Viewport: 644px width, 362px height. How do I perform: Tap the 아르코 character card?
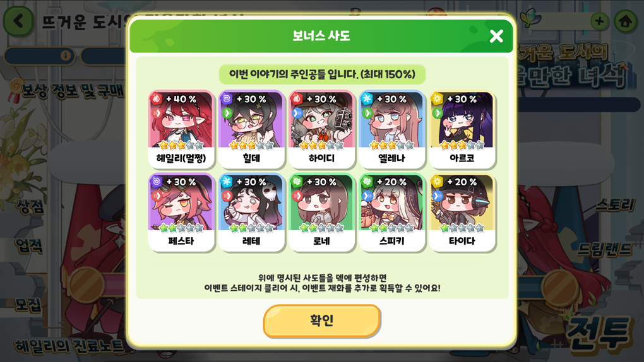pos(462,129)
